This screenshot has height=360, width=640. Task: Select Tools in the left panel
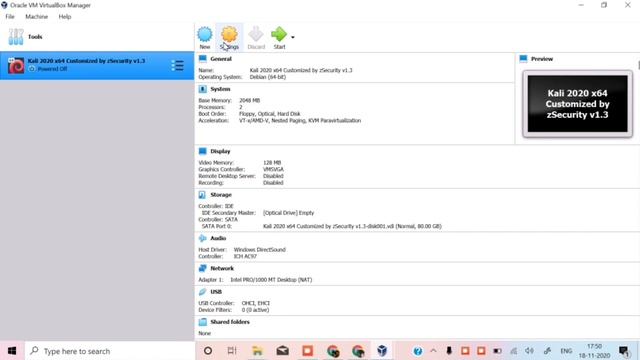click(x=97, y=37)
